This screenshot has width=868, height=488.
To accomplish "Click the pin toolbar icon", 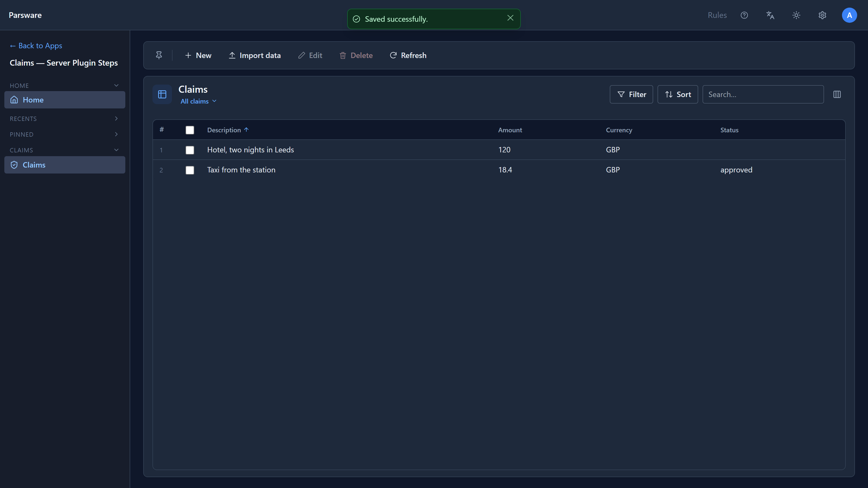I will (159, 55).
